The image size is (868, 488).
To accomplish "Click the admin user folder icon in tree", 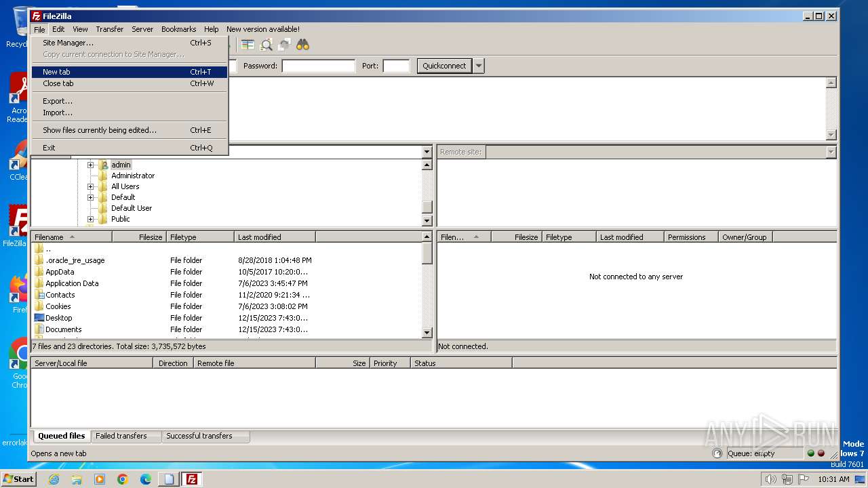I will (x=103, y=165).
